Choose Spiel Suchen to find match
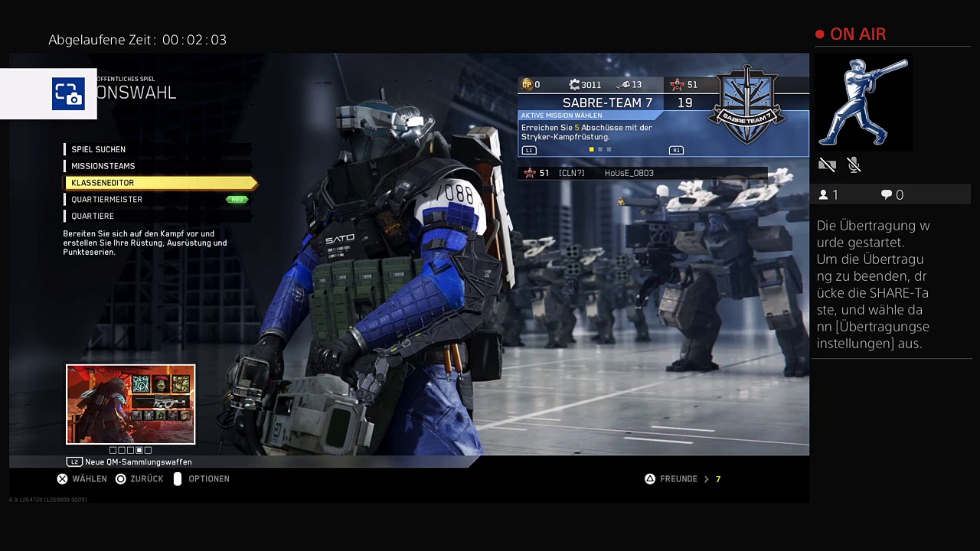The width and height of the screenshot is (980, 551). pos(98,149)
